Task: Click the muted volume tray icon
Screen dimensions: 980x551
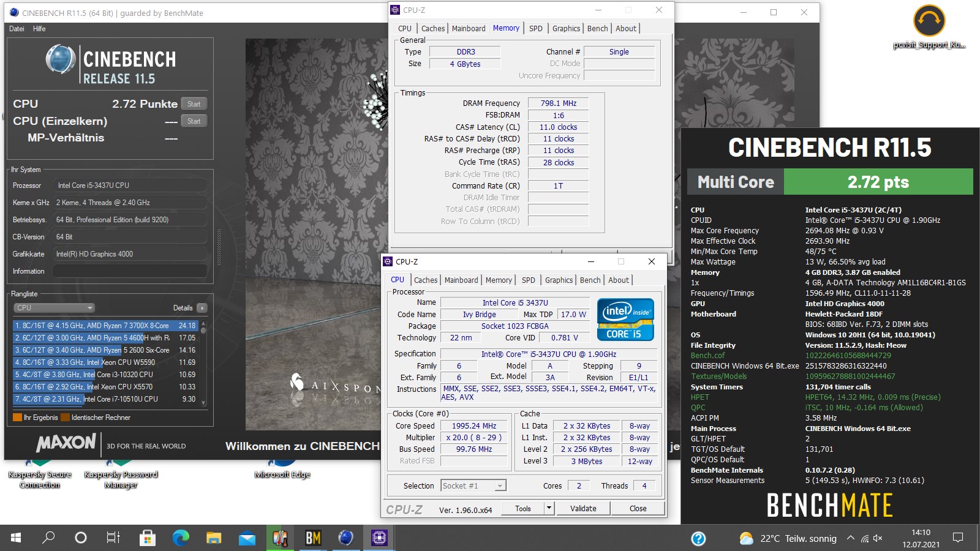Action: 878,539
